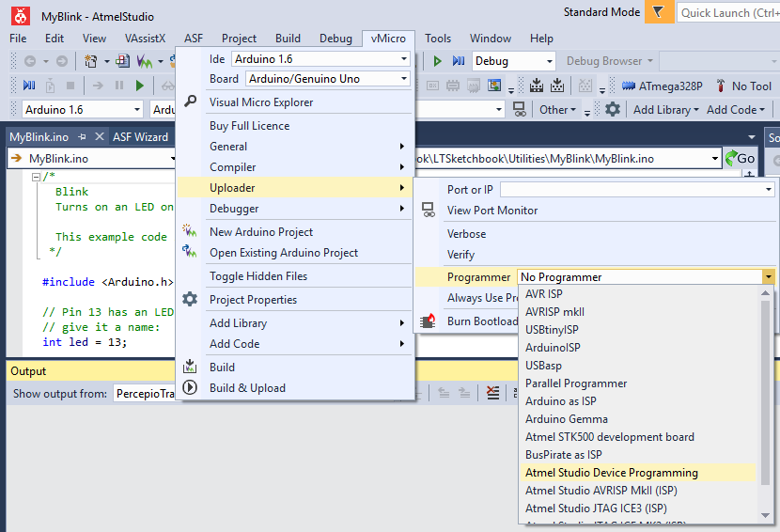Viewport: 780px width, 532px height.
Task: Click Open Existing Arduino Project
Action: pyautogui.click(x=284, y=252)
